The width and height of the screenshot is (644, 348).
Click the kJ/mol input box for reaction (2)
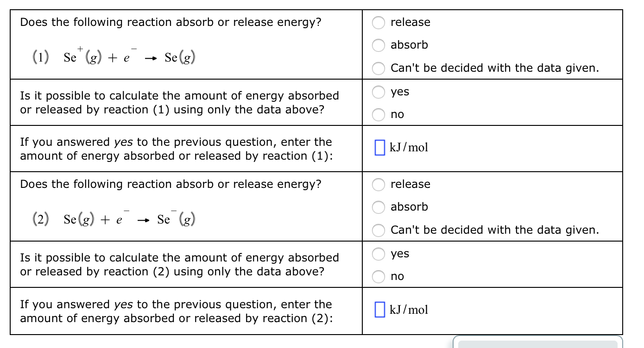[379, 310]
